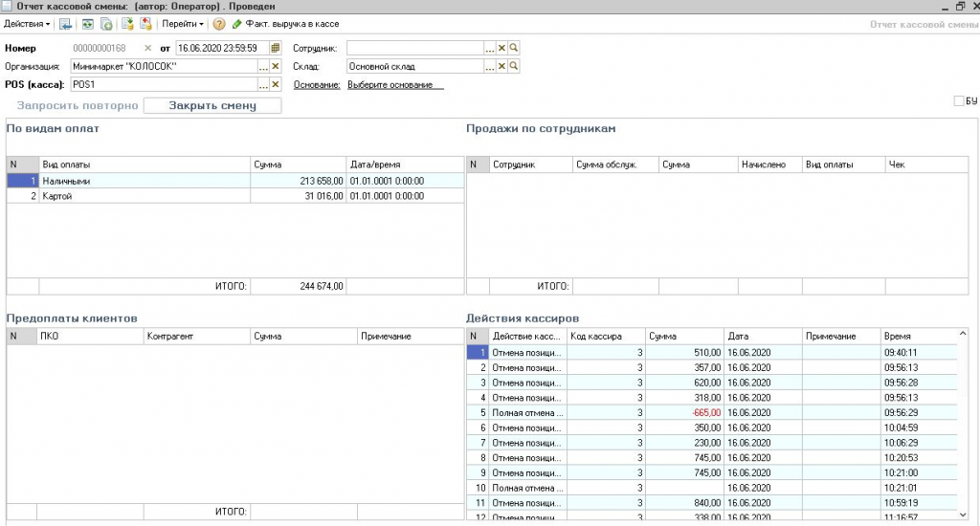The height and width of the screenshot is (526, 980).
Task: Click the red -665,00 sum cell
Action: pos(684,413)
